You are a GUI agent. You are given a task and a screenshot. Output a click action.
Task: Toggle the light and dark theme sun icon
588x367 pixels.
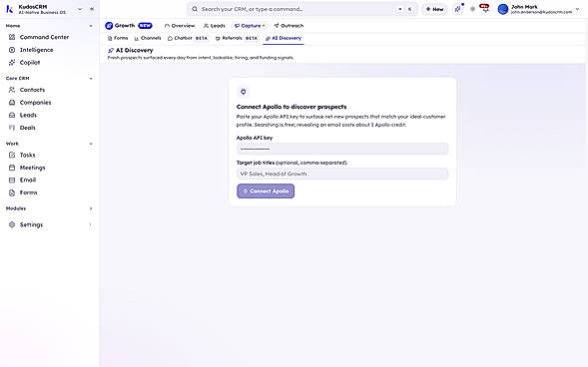click(x=472, y=9)
